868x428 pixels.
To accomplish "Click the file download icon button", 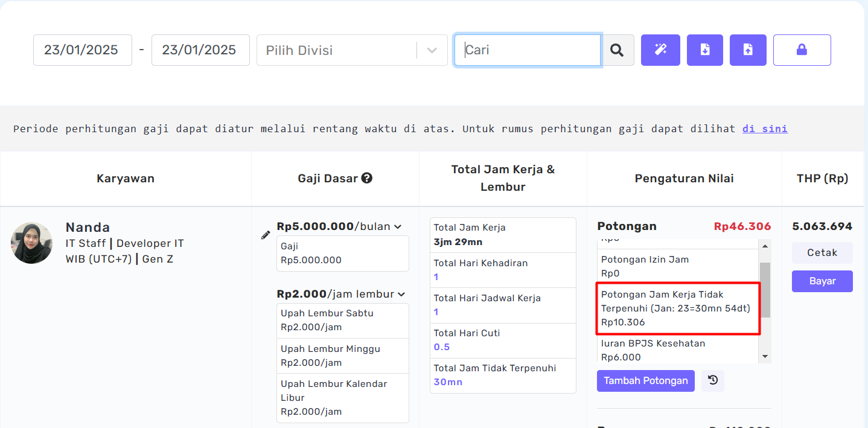I will (704, 50).
